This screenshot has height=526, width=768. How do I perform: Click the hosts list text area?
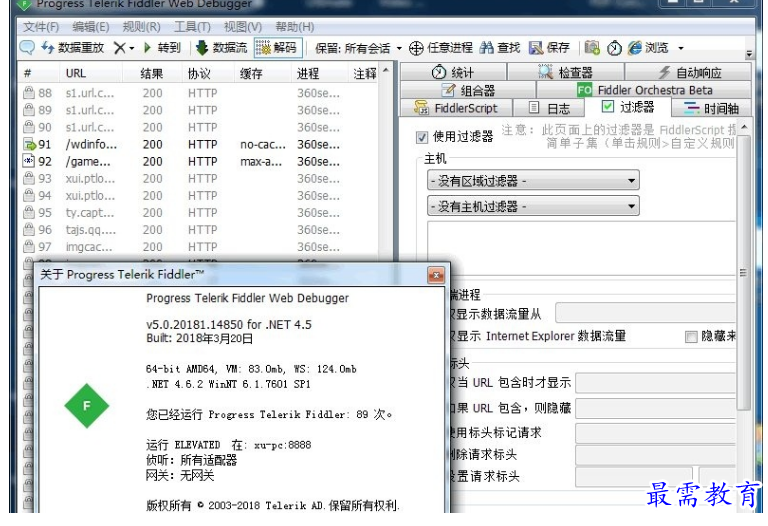pyautogui.click(x=581, y=249)
